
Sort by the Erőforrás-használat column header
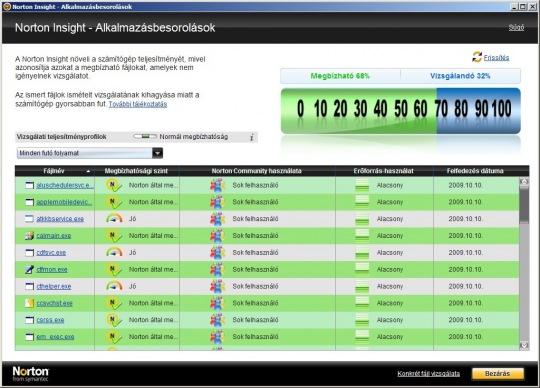(384, 171)
